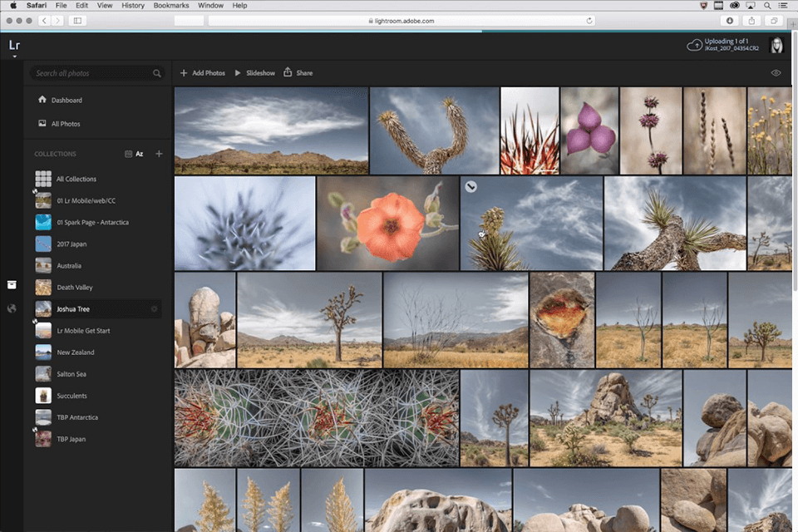
Task: Open the orange flower photo
Action: click(x=387, y=223)
